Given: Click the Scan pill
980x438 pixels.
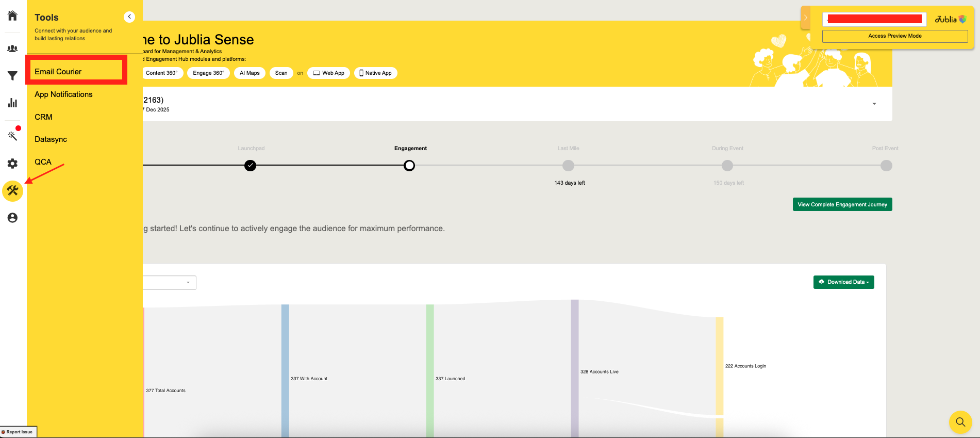Looking at the screenshot, I should click(281, 73).
